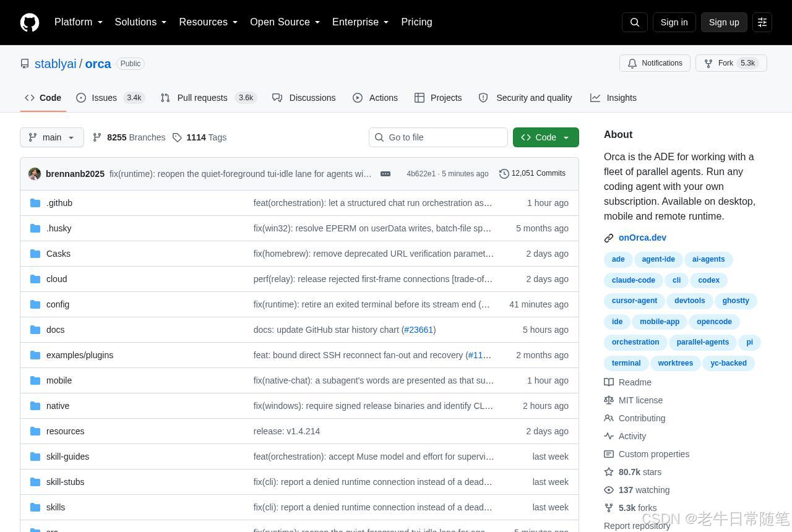Click the Go to file search field
Viewport: 792px width, 532px height.
point(438,137)
